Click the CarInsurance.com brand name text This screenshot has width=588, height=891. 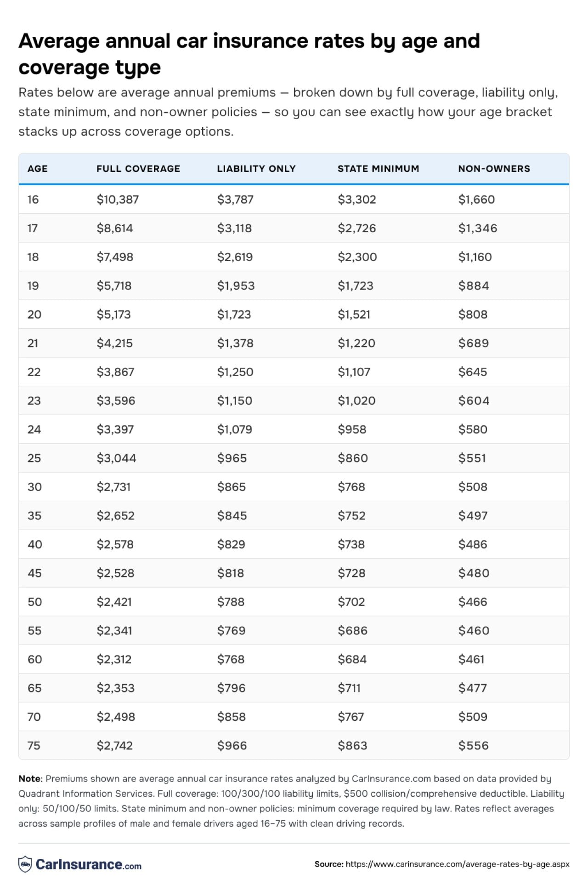click(x=89, y=864)
